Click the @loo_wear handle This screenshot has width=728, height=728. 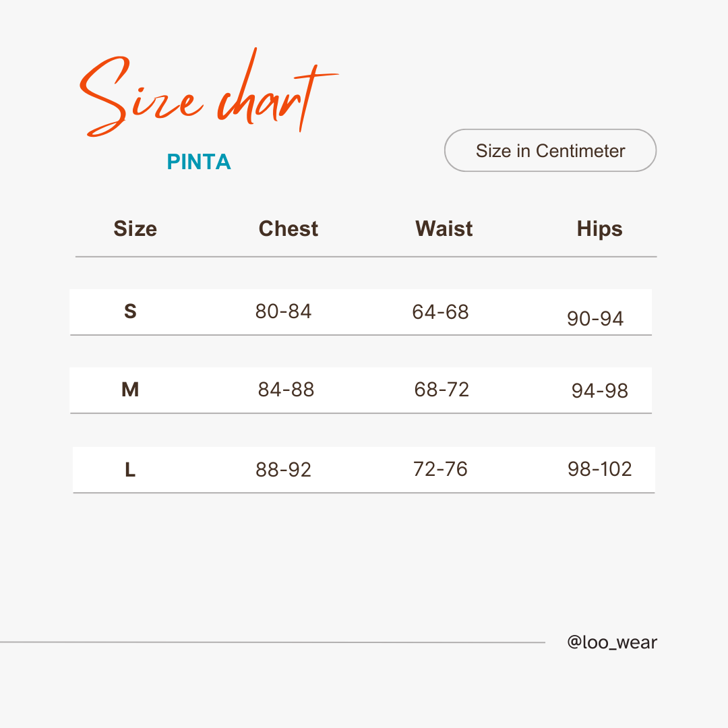tap(612, 642)
